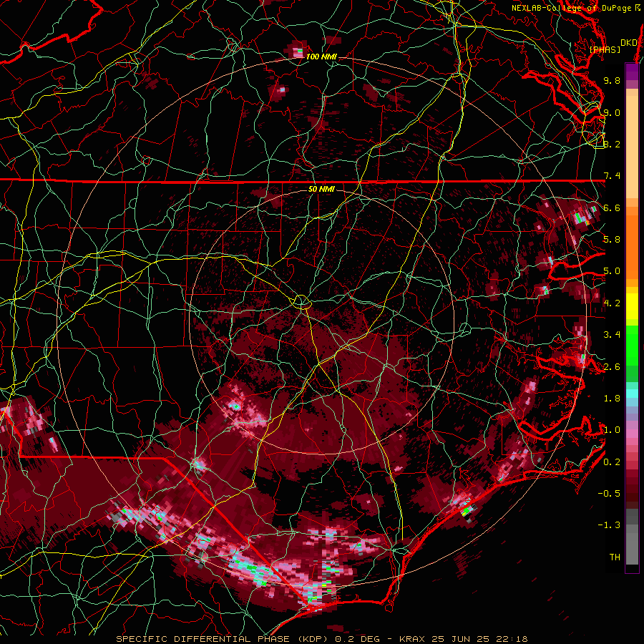
Task: Click the 9.8 value on the color scale
Action: 612,80
